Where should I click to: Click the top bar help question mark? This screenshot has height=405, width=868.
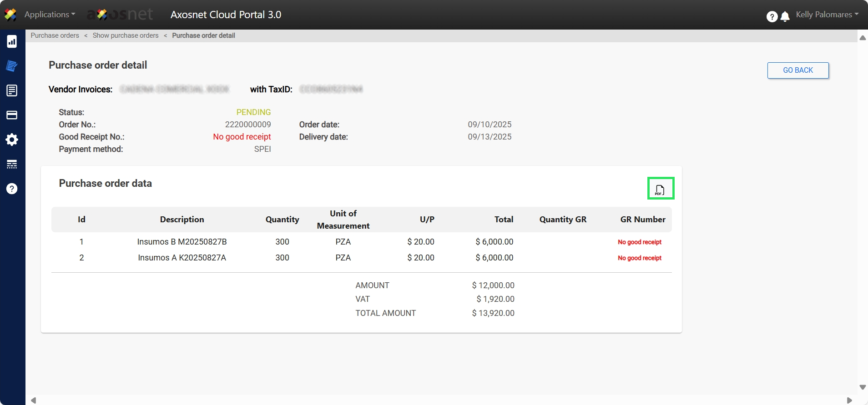click(772, 17)
